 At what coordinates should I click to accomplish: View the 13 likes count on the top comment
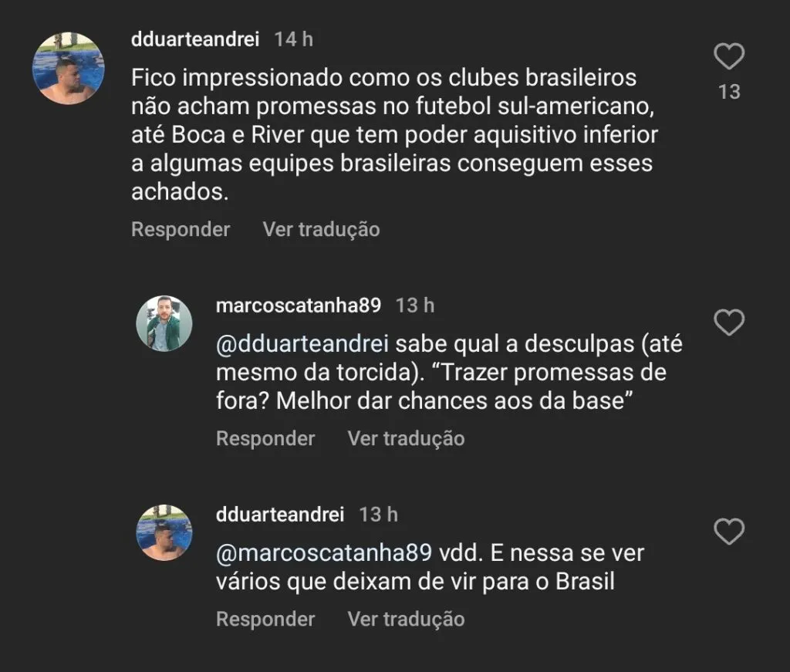coord(729,92)
